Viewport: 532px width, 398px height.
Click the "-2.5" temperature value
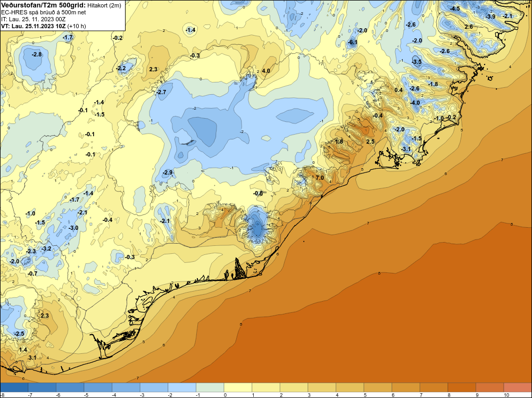click(x=19, y=334)
